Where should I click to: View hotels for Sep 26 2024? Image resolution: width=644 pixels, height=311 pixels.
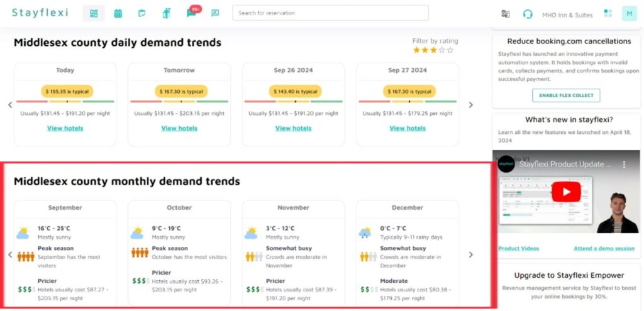pyautogui.click(x=293, y=128)
